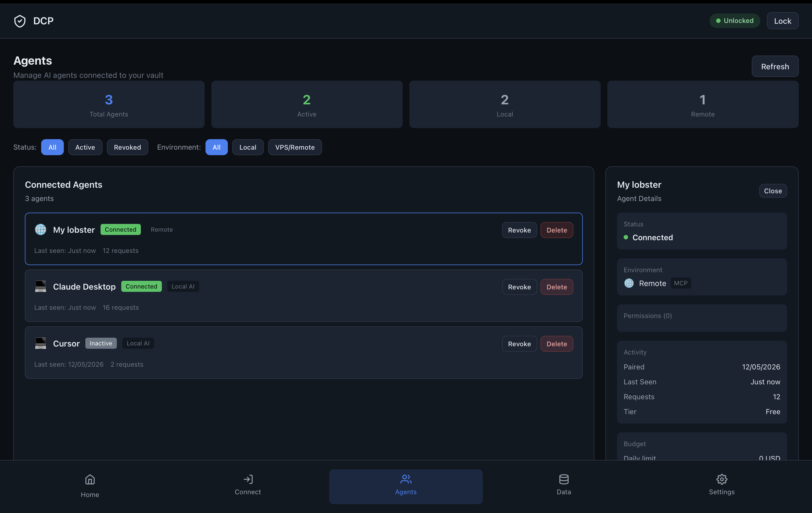The width and height of the screenshot is (812, 513).
Task: Click the Connected Agents section heading
Action: pos(64,185)
